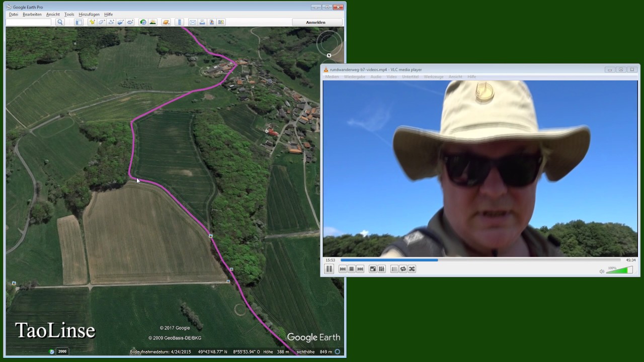This screenshot has width=644, height=362.
Task: Open the Werkzeuge menu in VLC
Action: [x=434, y=76]
